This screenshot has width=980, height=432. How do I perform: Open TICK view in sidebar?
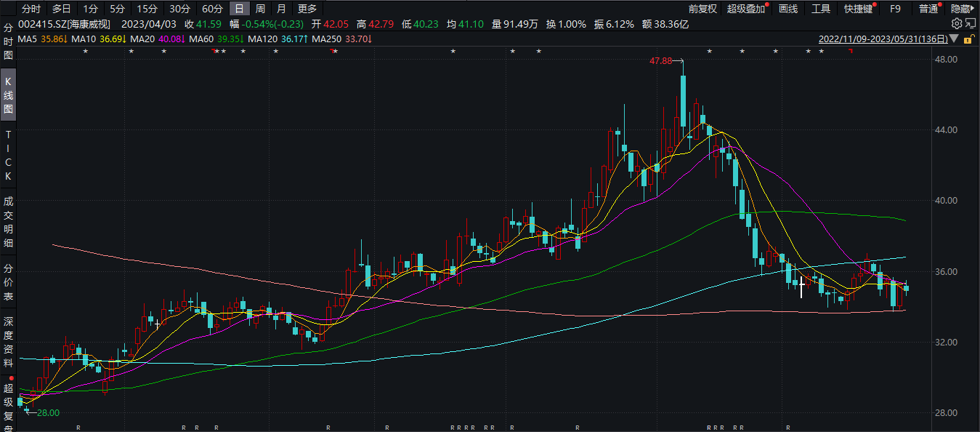pos(9,156)
